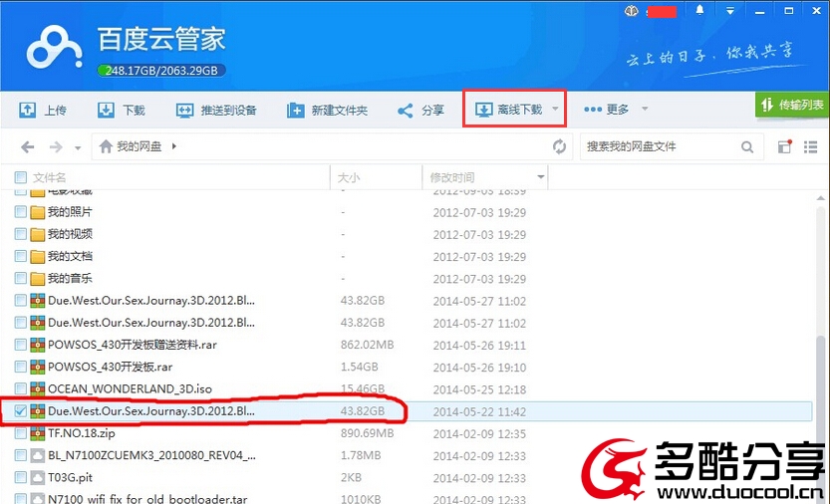This screenshot has height=504, width=830.
Task: Go forward with the right arrow
Action: pos(56,146)
